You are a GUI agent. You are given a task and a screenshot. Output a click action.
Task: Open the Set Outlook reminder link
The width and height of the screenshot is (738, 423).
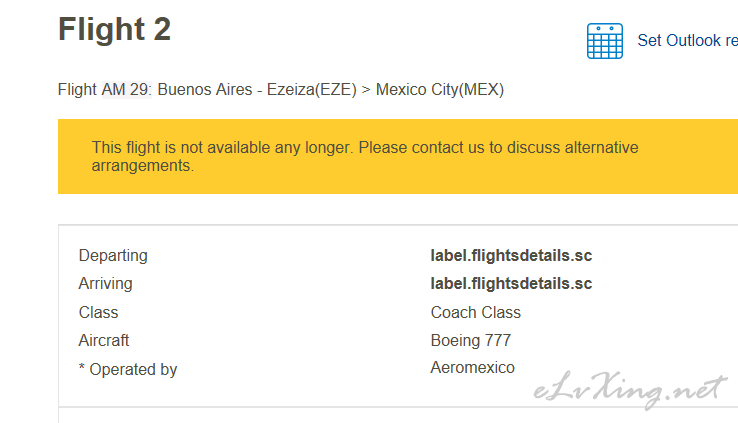click(x=688, y=40)
